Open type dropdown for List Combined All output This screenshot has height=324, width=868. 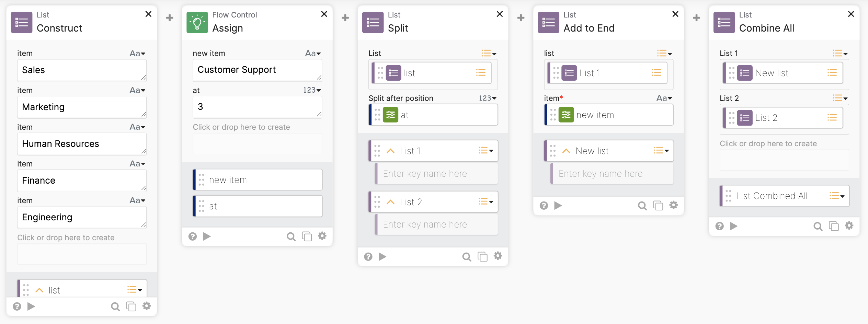(837, 196)
